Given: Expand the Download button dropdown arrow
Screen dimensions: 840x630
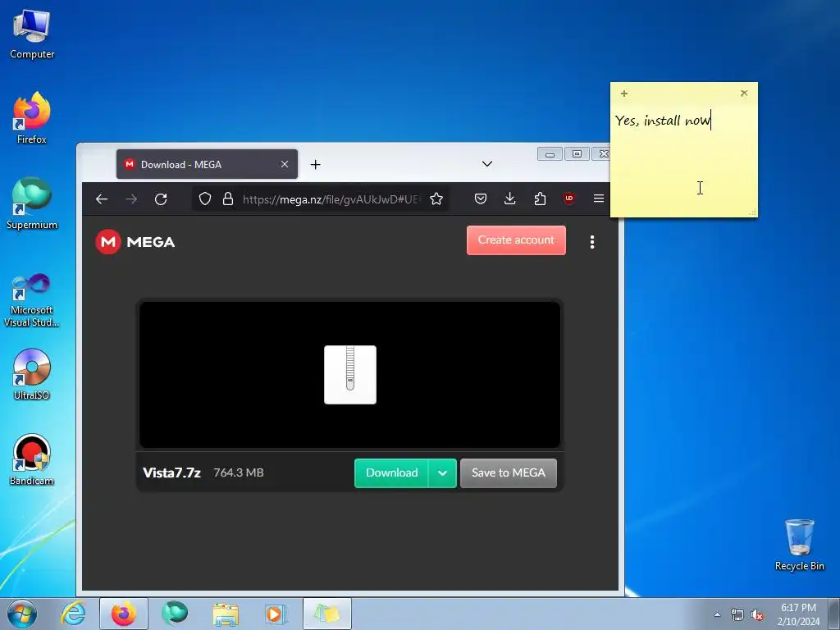Looking at the screenshot, I should tap(442, 473).
